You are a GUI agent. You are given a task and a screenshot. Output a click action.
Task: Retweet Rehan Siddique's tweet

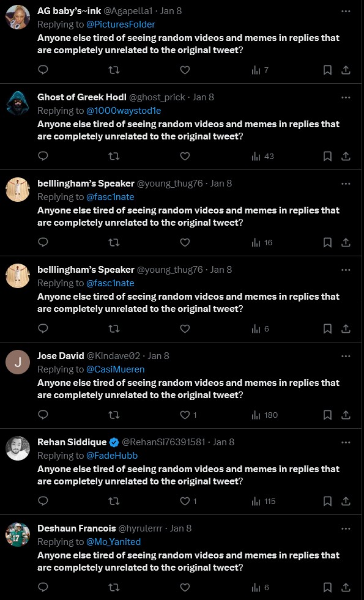pyautogui.click(x=114, y=501)
